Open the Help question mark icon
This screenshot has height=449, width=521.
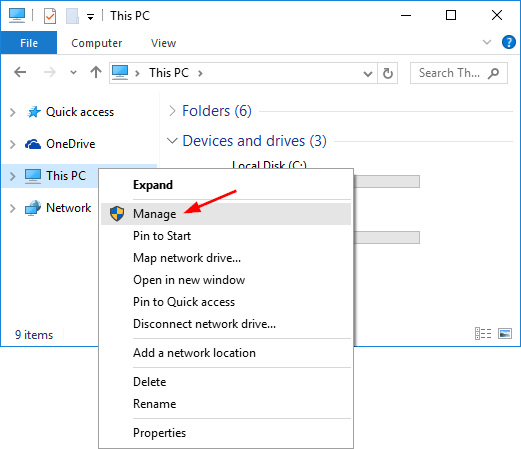tap(509, 42)
